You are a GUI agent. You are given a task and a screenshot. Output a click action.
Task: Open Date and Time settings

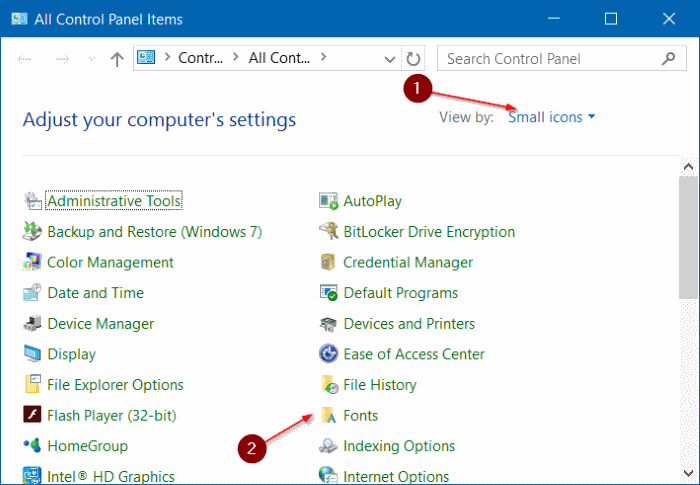(96, 293)
